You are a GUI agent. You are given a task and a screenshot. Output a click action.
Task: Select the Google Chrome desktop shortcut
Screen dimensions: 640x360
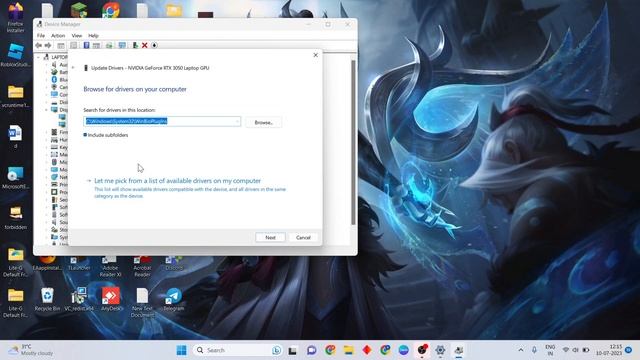[x=111, y=10]
